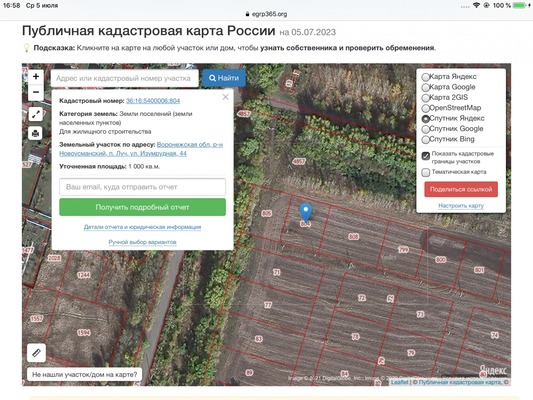Select Спутник Яндекс satellite layer
Image resolution: width=533 pixels, height=400 pixels.
pyautogui.click(x=425, y=119)
